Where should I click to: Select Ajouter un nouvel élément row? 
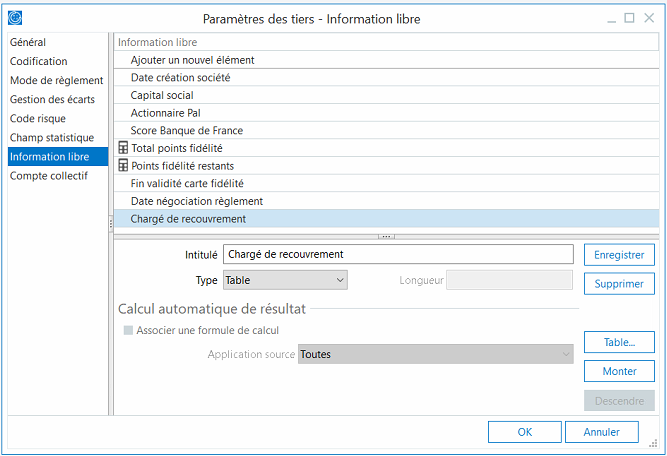tap(192, 60)
